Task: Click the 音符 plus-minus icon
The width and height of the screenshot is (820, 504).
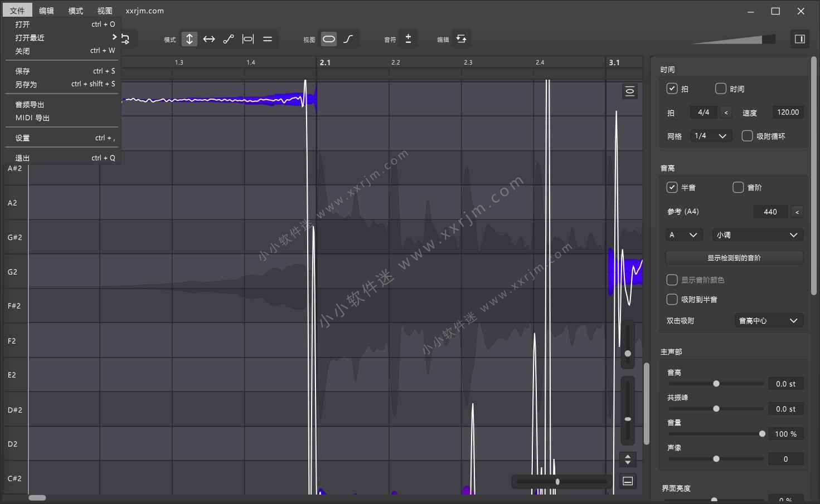Action: coord(408,39)
